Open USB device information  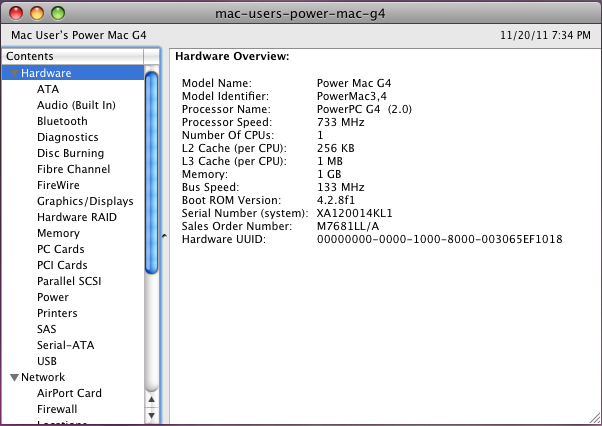[x=47, y=361]
